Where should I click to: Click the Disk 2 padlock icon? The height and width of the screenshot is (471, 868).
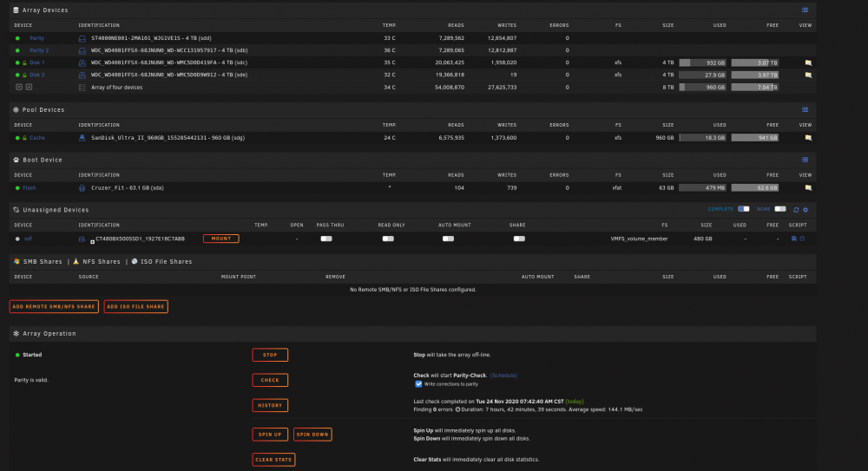tap(24, 75)
